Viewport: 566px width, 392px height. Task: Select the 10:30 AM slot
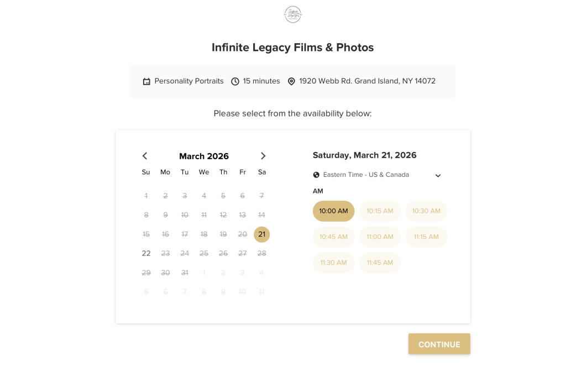[x=426, y=211]
